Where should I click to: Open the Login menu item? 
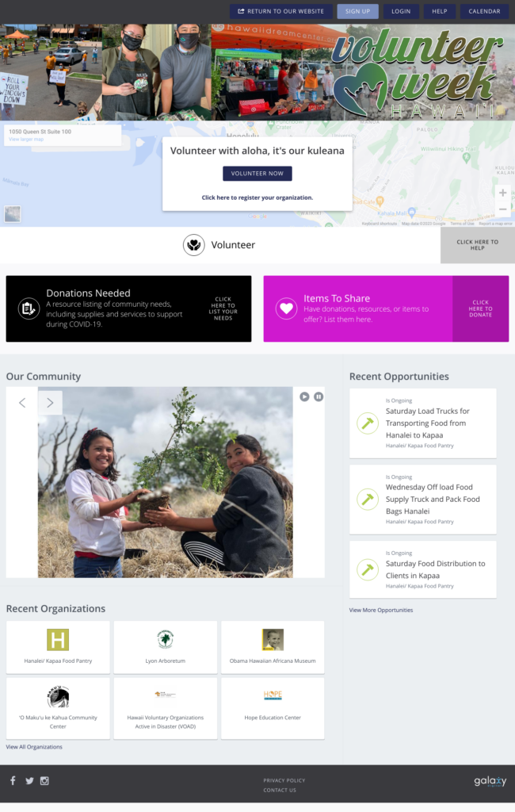tap(401, 11)
